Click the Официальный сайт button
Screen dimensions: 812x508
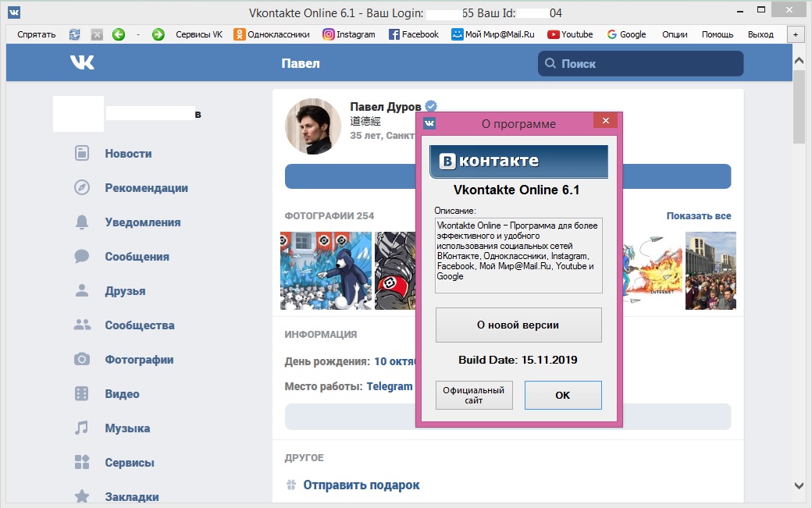[474, 395]
